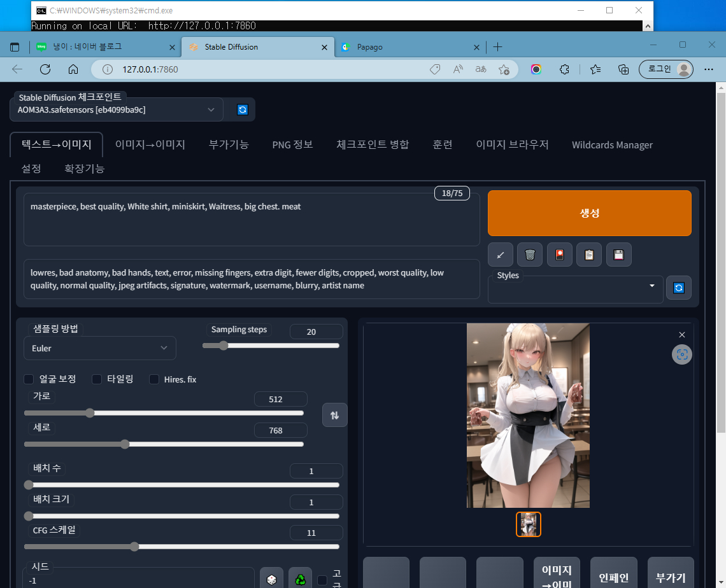
Task: Refresh the Styles list
Action: click(679, 288)
